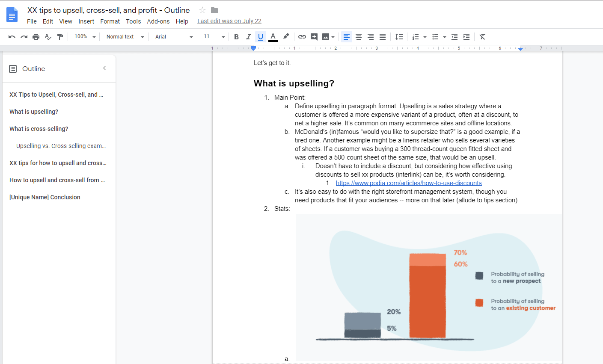Viewport: 603px width, 364px height.
Task: Open the "Last edit was on July 22" history link
Action: [x=229, y=21]
